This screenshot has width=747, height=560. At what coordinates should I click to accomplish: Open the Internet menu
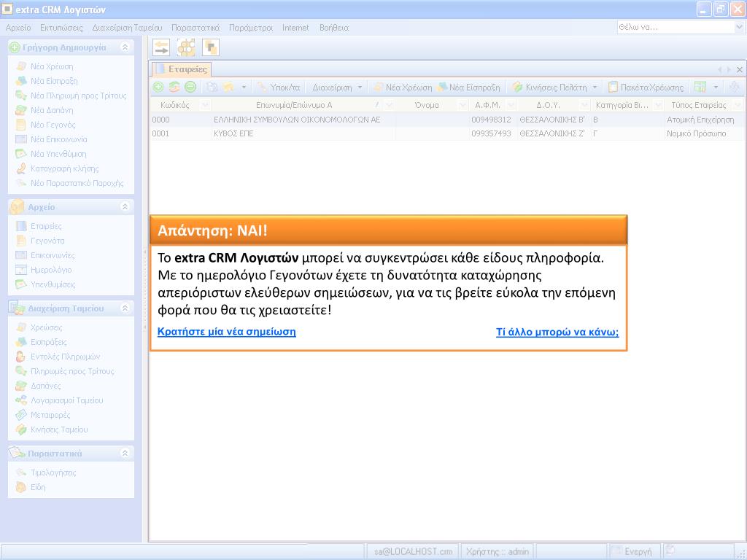[x=295, y=28]
